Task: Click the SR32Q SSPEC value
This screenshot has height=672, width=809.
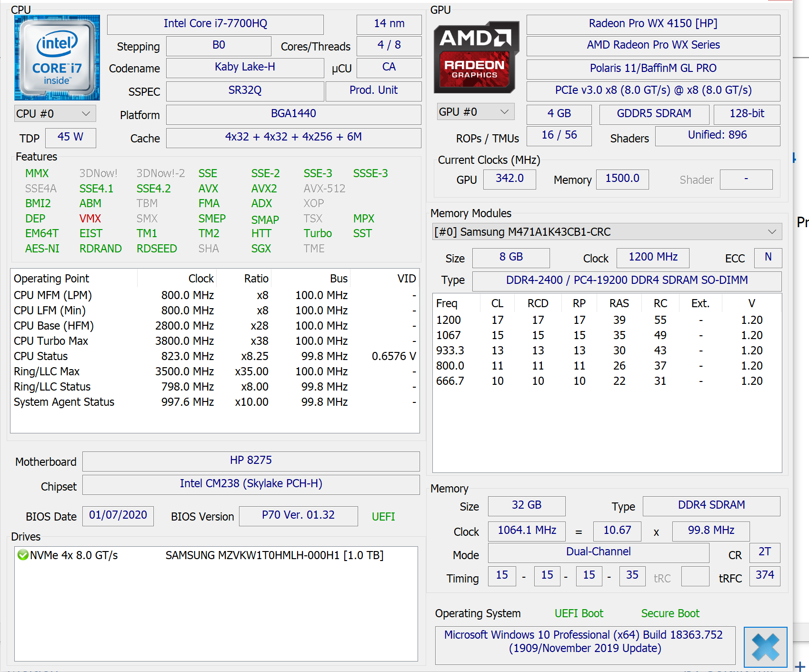Action: (245, 90)
